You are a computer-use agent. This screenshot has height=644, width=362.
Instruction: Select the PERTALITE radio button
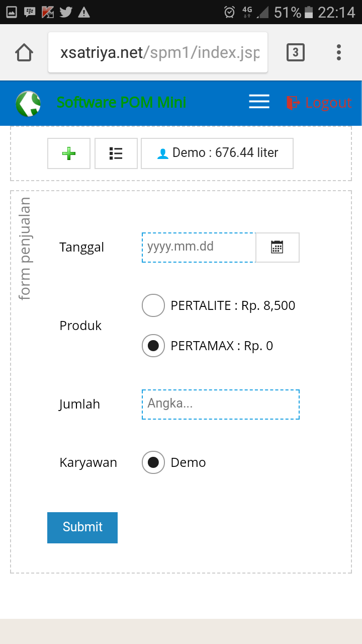153,305
